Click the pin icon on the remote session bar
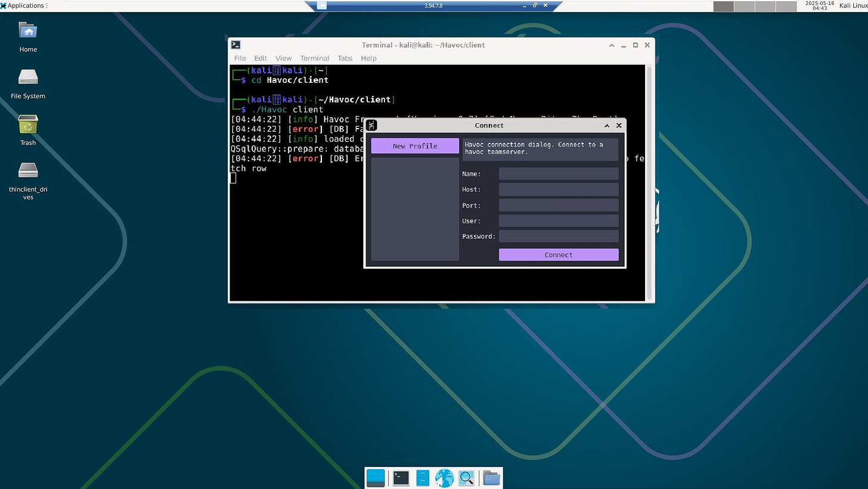Image resolution: width=868 pixels, height=489 pixels. (x=322, y=5)
